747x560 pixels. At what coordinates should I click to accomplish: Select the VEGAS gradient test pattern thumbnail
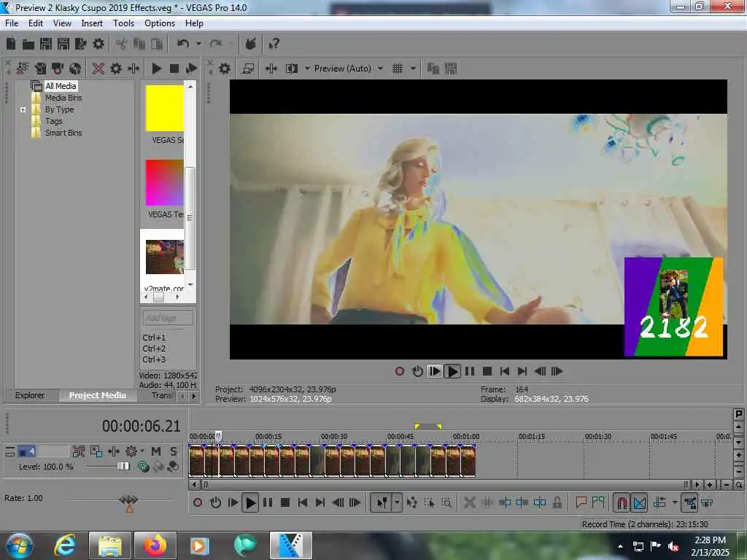tap(164, 183)
